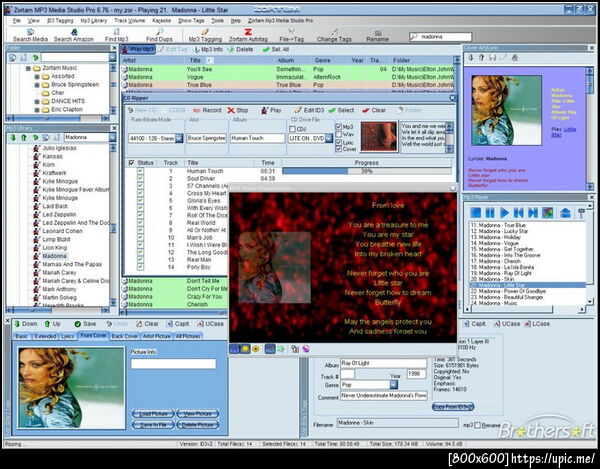Click the play button in Mp3 Player
This screenshot has width=600, height=469.
pos(504,213)
